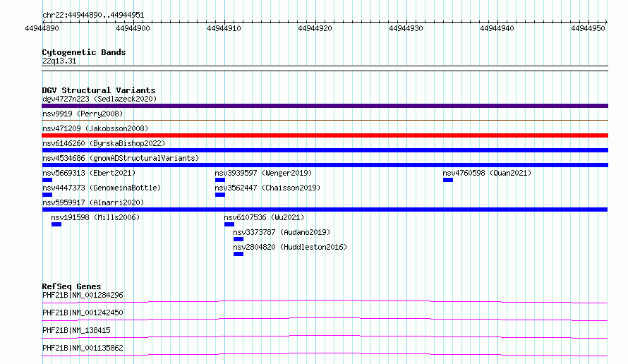628x364 pixels.
Task: Open variant nsv2804820 (Huddleston2016) label
Action: pos(290,247)
